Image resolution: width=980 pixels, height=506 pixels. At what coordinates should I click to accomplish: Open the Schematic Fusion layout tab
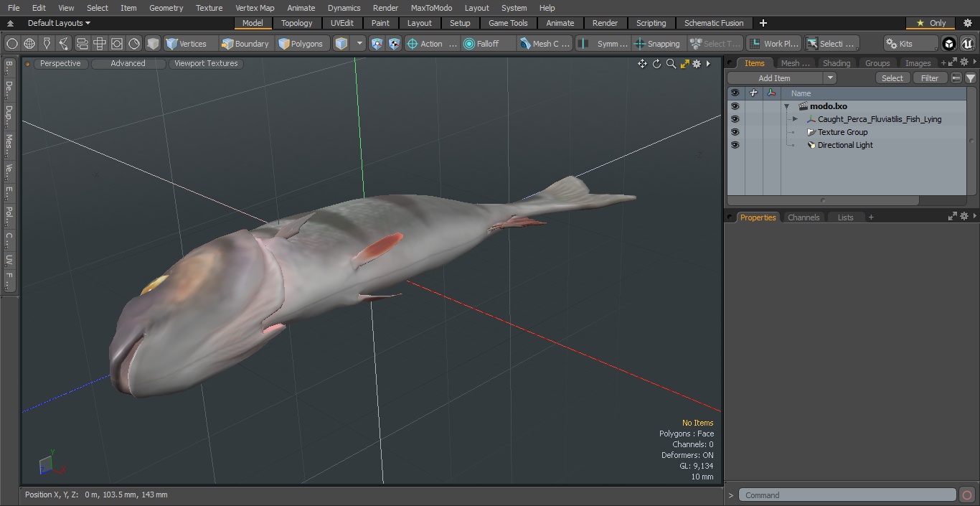[x=714, y=23]
